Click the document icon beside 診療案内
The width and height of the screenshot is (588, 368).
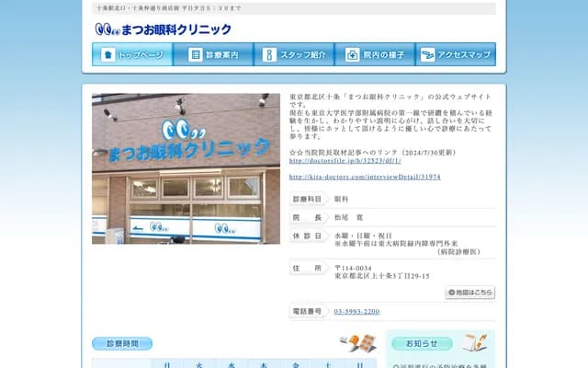click(x=195, y=54)
